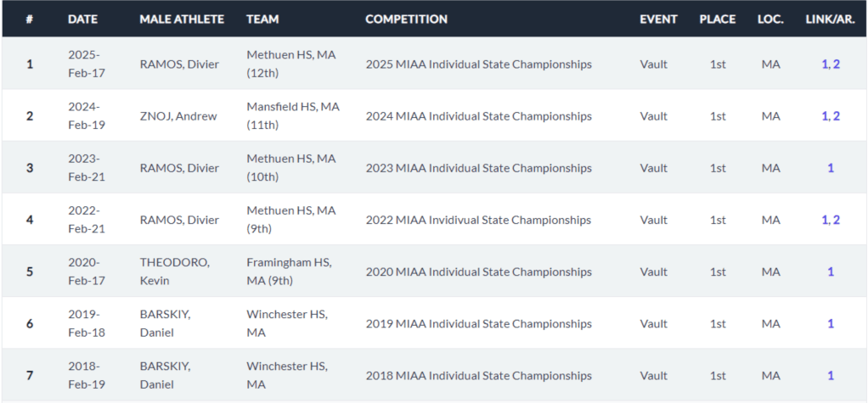Click the DATE column header
868x403 pixels.
(82, 19)
